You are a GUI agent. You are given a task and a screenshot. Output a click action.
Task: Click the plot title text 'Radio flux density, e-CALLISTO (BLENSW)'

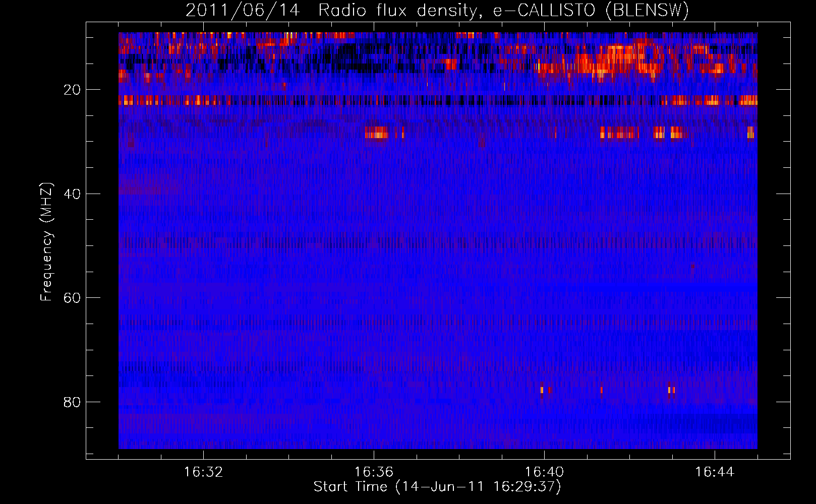[503, 11]
